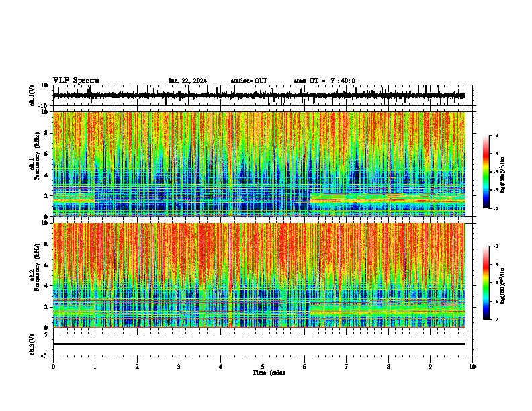Click tick label '0' on the time axis
The height and width of the screenshot is (411, 532).
point(53,367)
